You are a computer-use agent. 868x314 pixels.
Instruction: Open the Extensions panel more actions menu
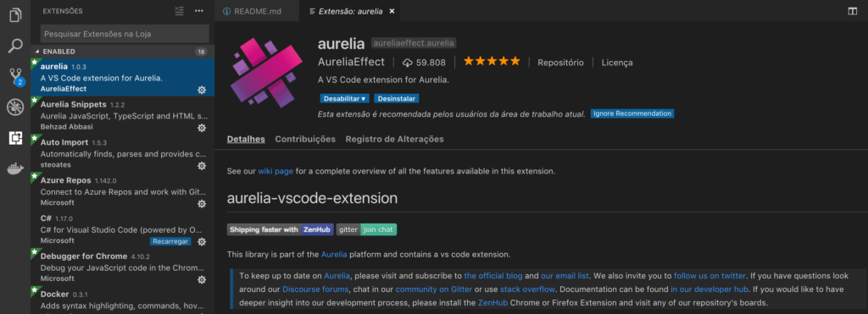point(199,11)
